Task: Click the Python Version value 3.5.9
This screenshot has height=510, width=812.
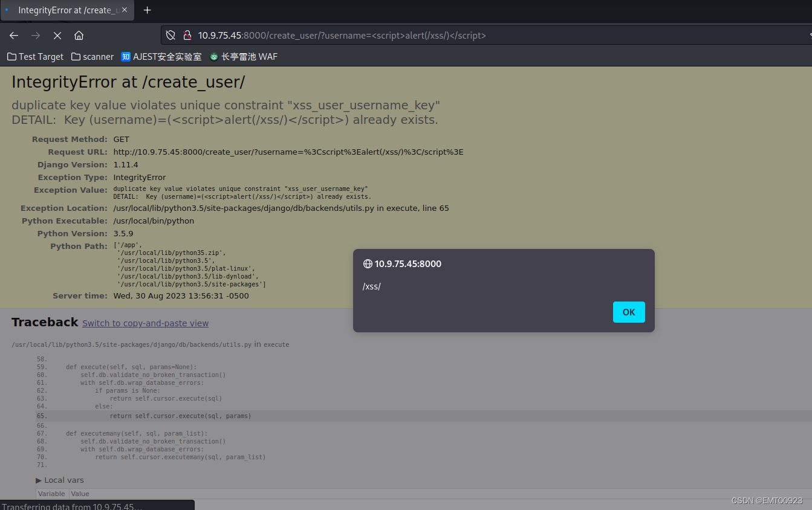Action: pyautogui.click(x=123, y=233)
